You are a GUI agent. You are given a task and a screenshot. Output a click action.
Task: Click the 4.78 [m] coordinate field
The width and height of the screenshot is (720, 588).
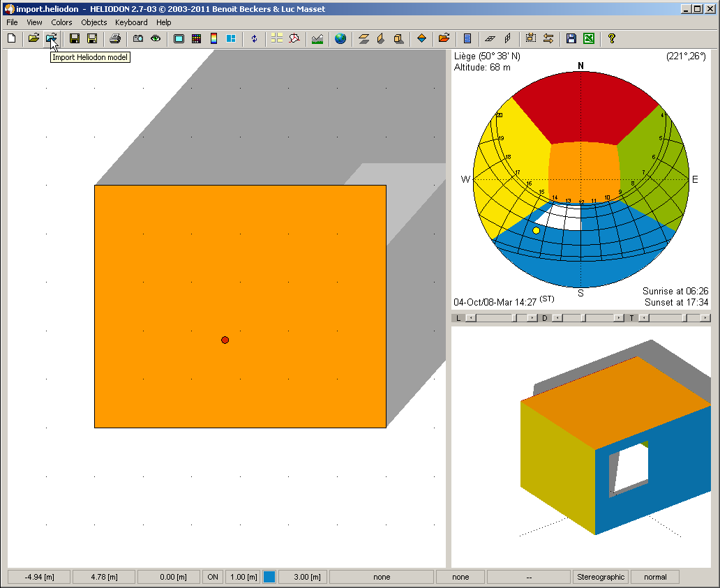click(x=104, y=577)
